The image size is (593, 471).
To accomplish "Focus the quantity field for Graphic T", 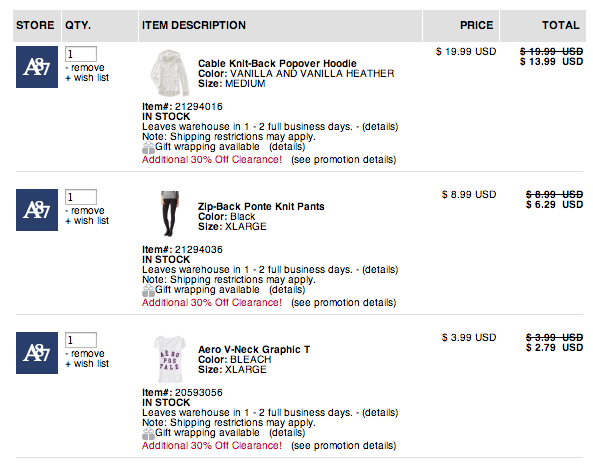I will click(x=81, y=340).
